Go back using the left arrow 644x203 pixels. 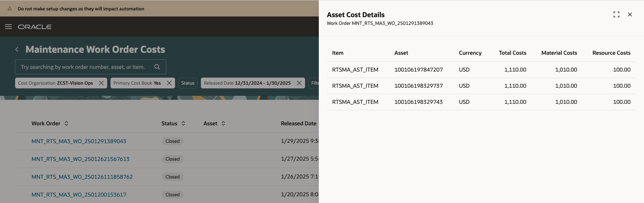pyautogui.click(x=17, y=49)
